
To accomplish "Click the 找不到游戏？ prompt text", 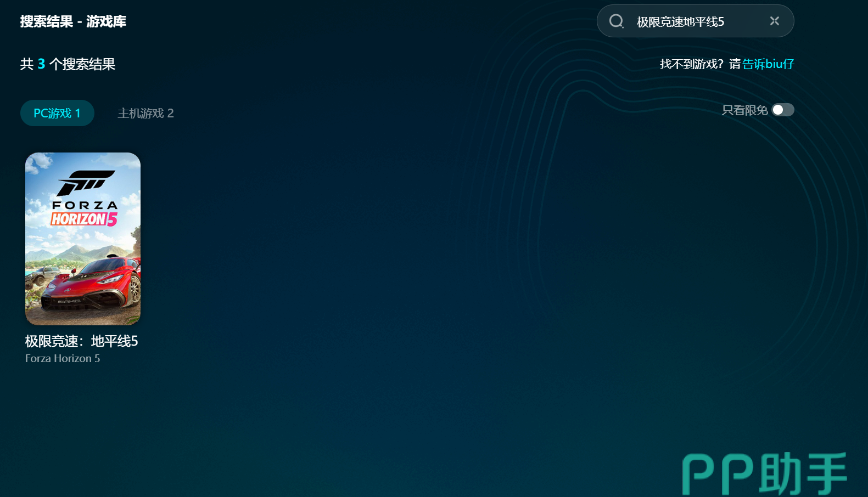I will coord(692,64).
